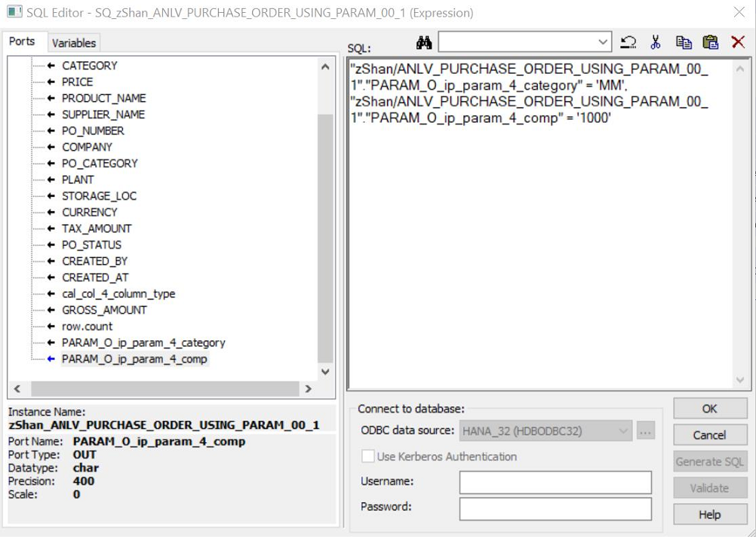Switch to the Variables tab

point(74,43)
